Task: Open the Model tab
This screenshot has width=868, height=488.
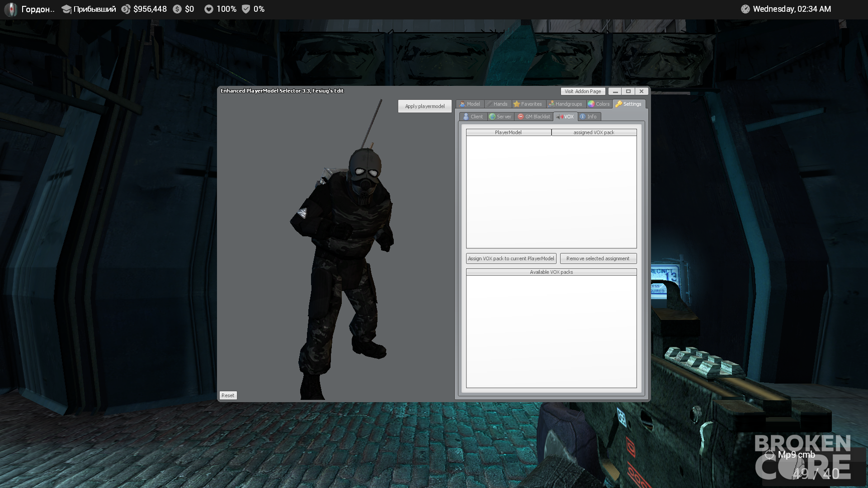Action: (470, 104)
